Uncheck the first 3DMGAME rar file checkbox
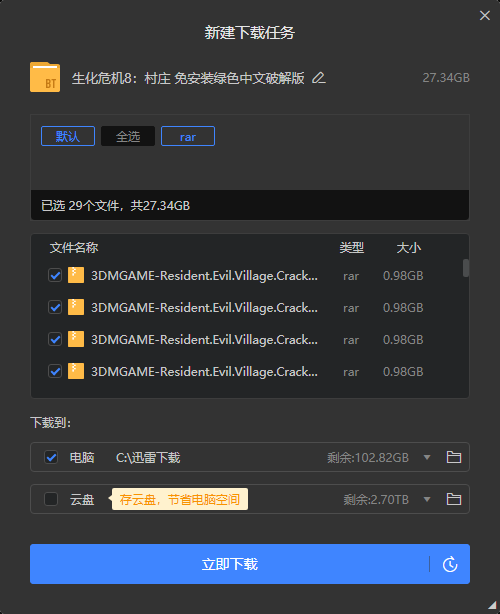This screenshot has width=500, height=614. tap(55, 276)
